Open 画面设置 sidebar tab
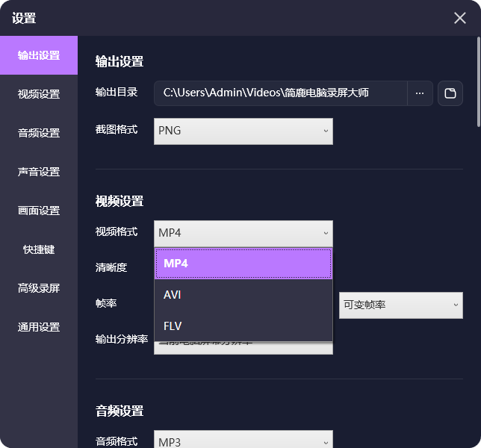The image size is (481, 448). tap(39, 211)
